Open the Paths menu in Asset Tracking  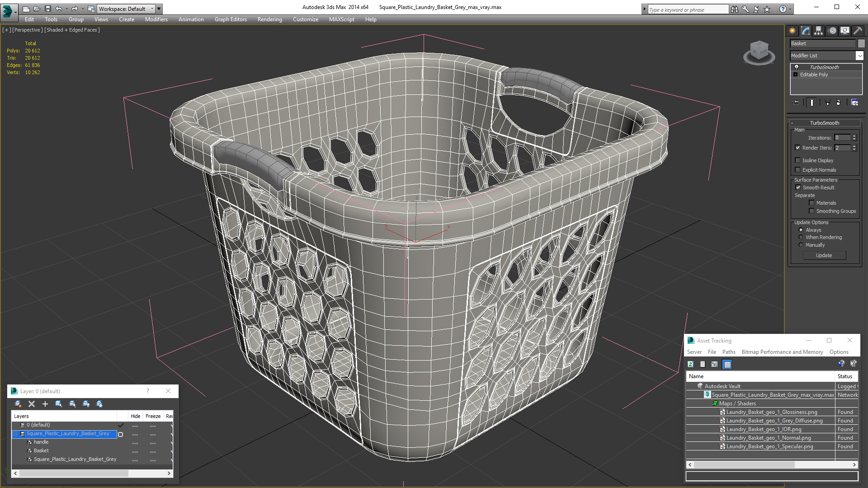728,352
